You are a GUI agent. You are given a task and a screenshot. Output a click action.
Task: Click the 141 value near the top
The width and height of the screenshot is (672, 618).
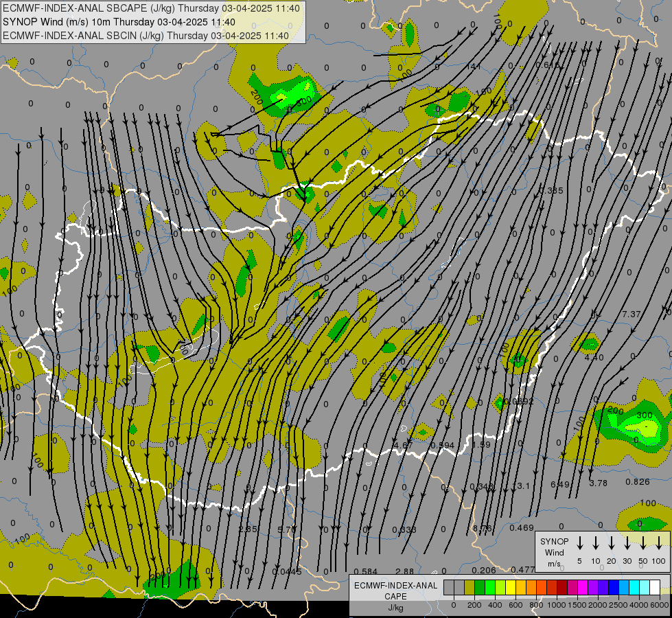coord(474,67)
